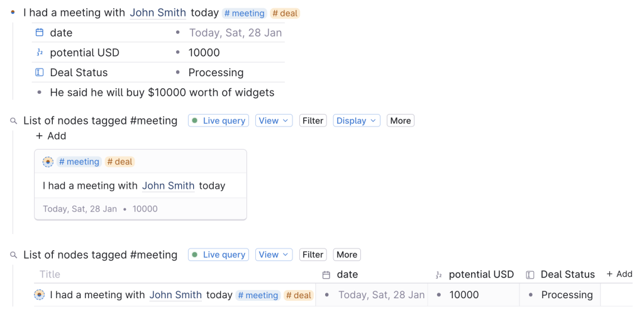644x319 pixels.
Task: Click calendar icon in table date column header
Action: 326,275
